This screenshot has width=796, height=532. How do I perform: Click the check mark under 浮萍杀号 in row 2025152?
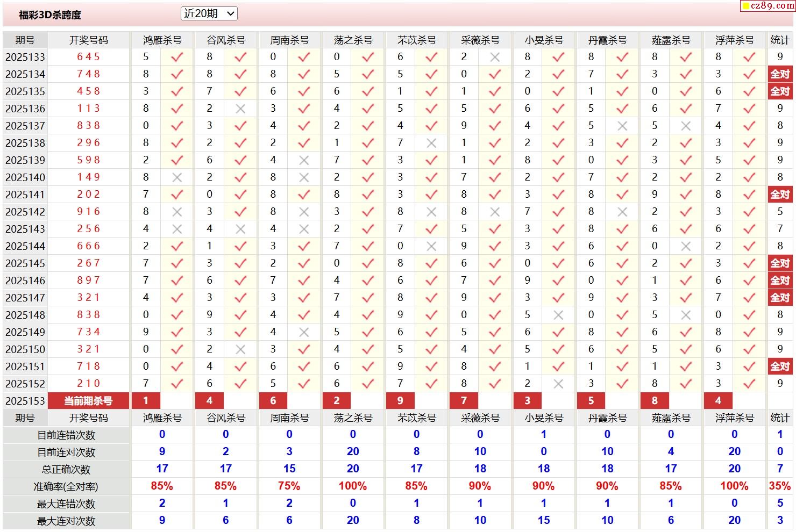tap(749, 384)
